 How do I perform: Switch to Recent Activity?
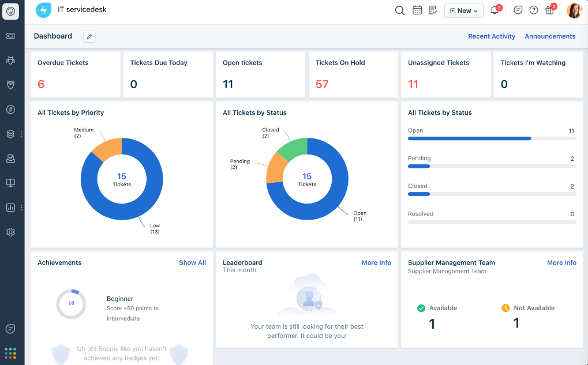point(491,36)
